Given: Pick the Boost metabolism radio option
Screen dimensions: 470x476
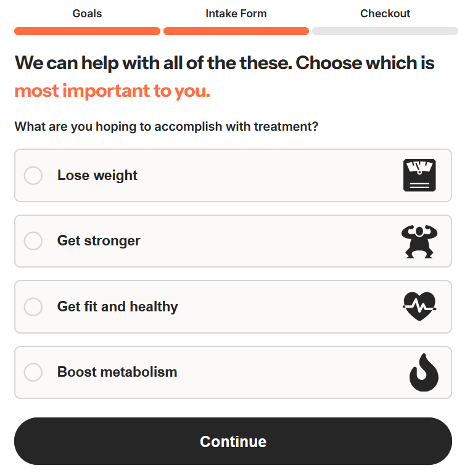Looking at the screenshot, I should [33, 372].
